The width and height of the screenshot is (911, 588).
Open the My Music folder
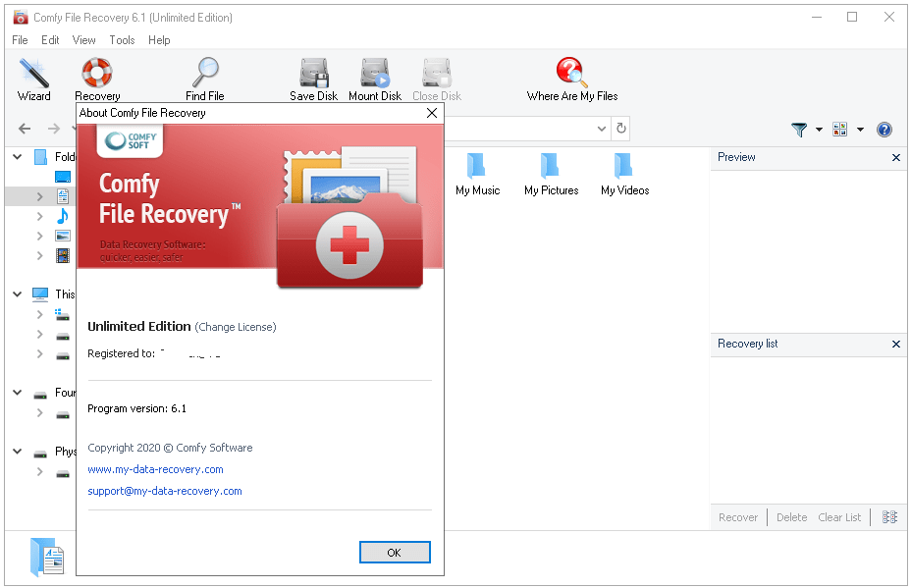coord(477,175)
